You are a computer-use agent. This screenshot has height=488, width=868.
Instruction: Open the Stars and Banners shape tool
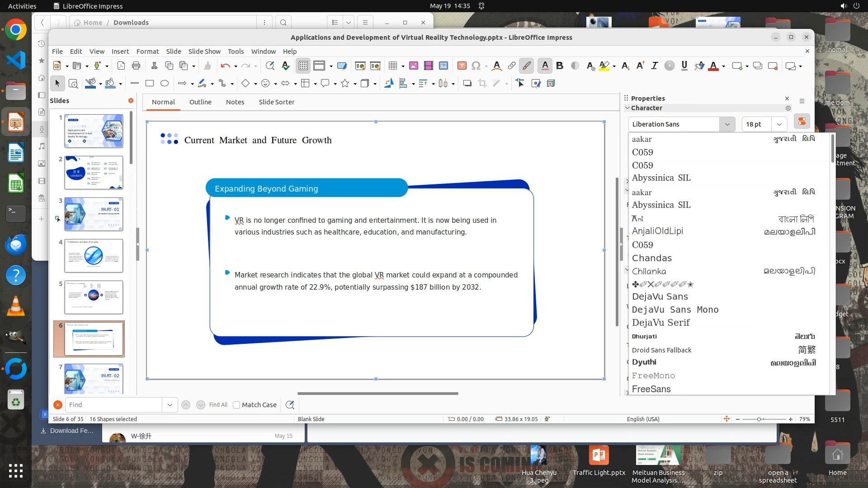point(345,83)
